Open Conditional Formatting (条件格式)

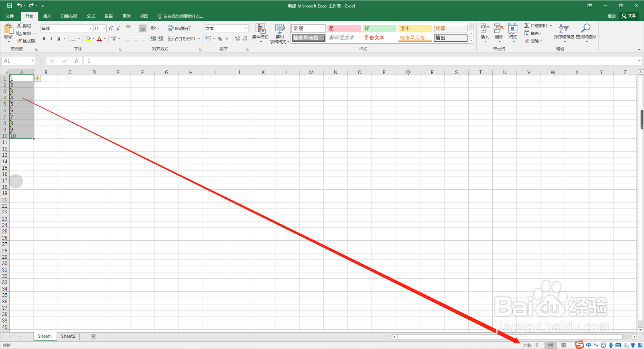coord(260,33)
